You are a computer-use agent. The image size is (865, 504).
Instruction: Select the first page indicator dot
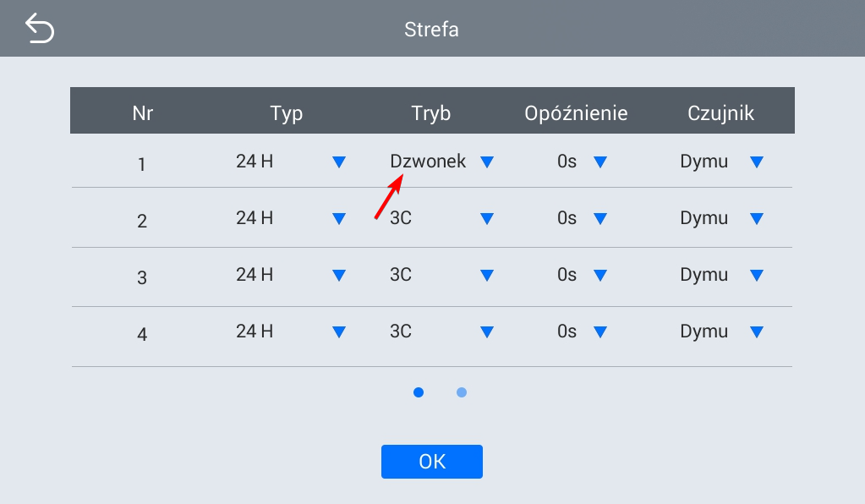(419, 392)
